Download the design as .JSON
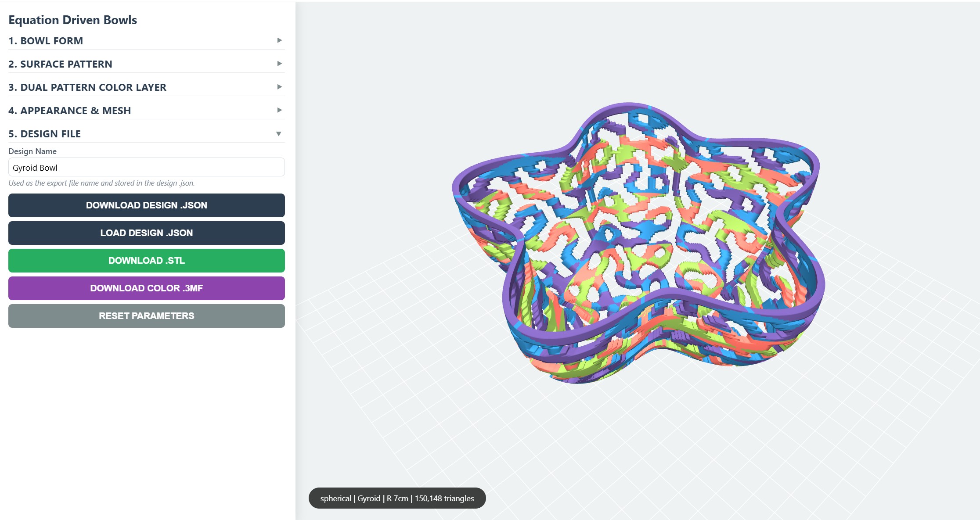 147,205
